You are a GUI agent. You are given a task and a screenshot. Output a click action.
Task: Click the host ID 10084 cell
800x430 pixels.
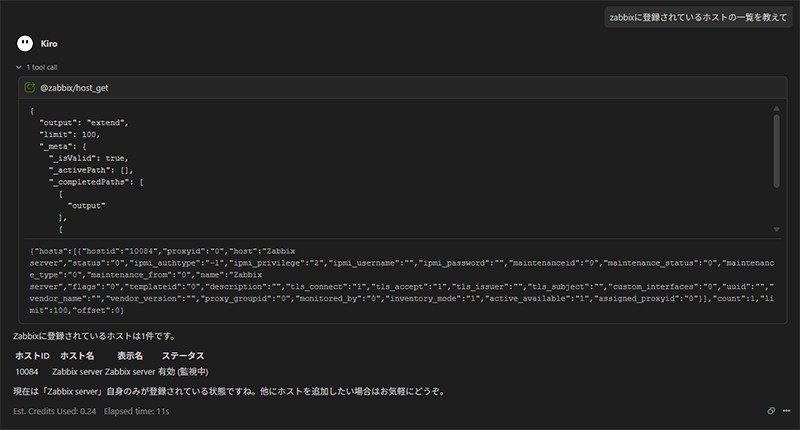(27, 372)
